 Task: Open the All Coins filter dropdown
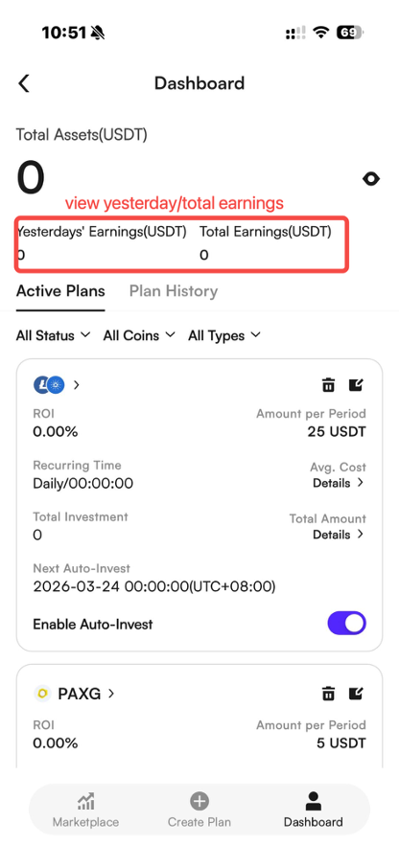(x=139, y=335)
